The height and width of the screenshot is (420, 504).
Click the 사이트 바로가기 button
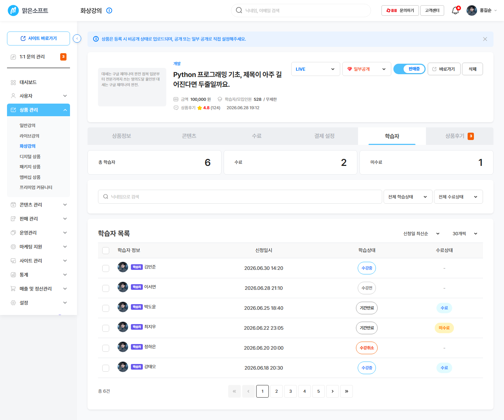point(38,38)
